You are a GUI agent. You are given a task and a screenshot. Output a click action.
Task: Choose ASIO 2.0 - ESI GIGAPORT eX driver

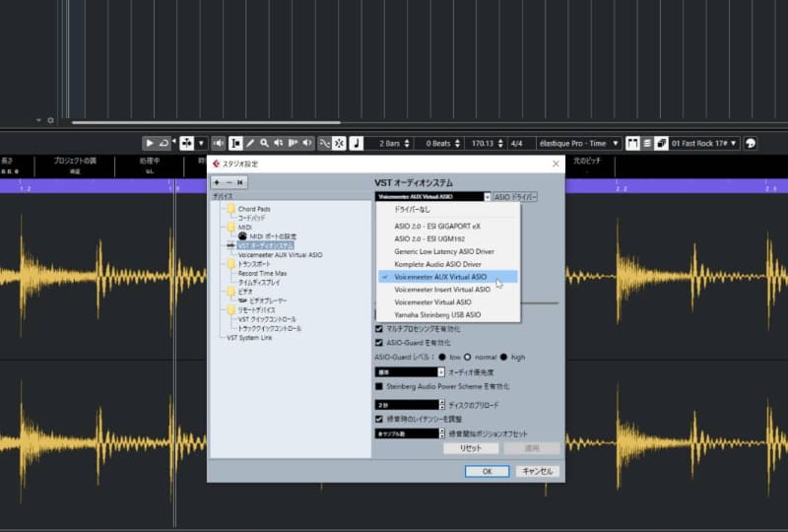tap(449, 227)
